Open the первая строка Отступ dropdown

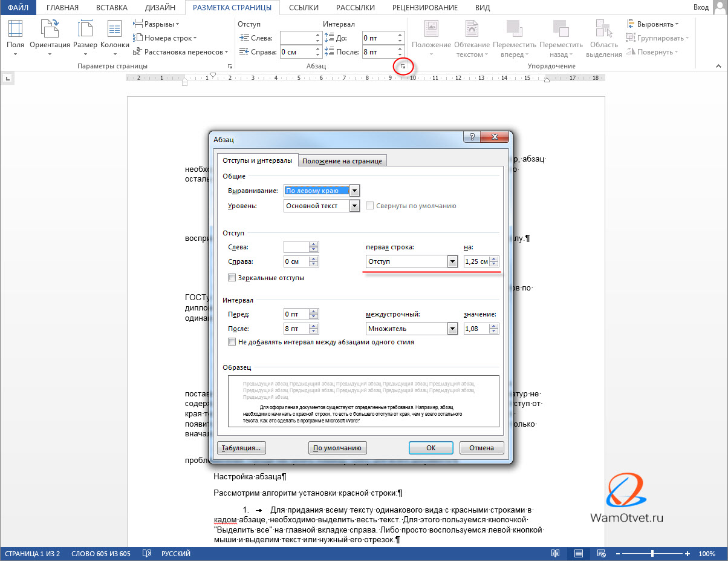452,261
